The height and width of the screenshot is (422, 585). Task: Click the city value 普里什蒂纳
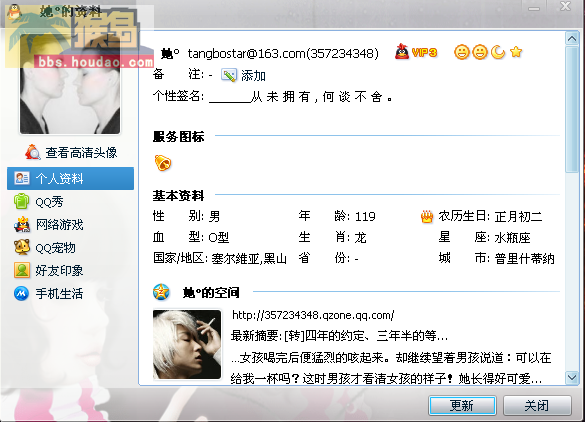pyautogui.click(x=525, y=259)
